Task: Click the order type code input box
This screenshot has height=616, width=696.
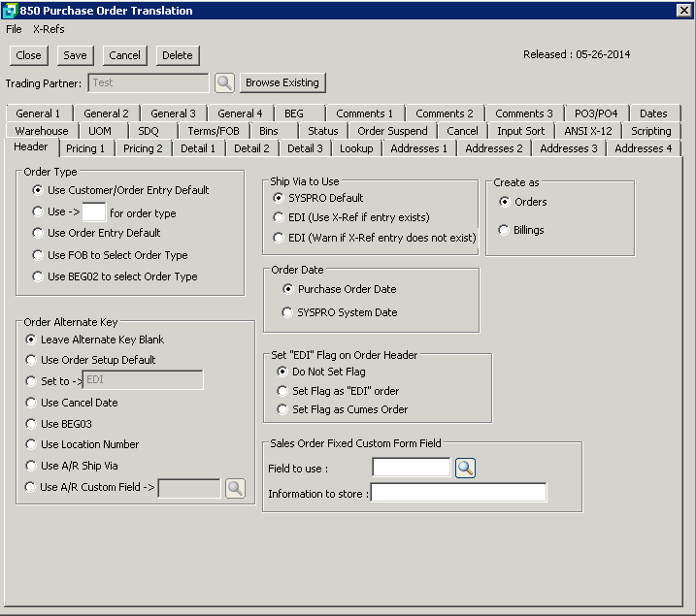Action: click(x=93, y=212)
